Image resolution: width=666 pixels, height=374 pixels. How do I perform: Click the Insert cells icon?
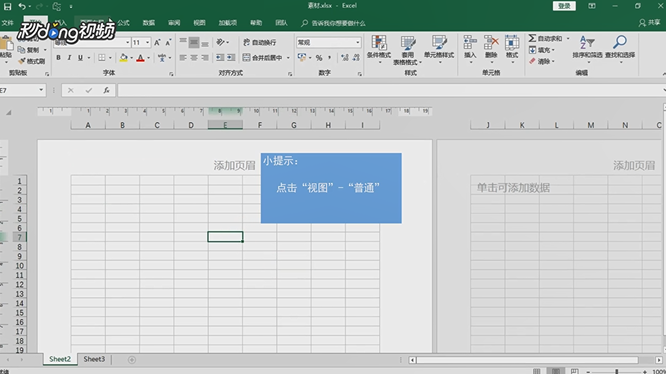coord(470,49)
